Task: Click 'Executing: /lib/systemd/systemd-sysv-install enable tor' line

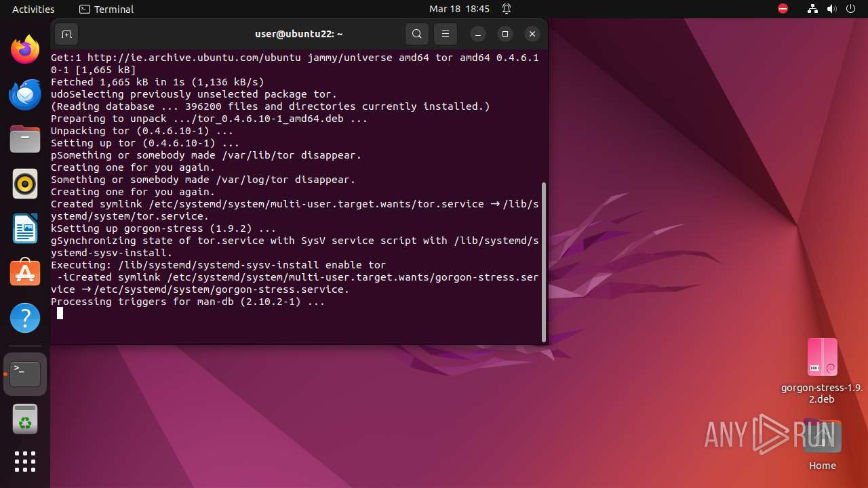Action: (218, 265)
